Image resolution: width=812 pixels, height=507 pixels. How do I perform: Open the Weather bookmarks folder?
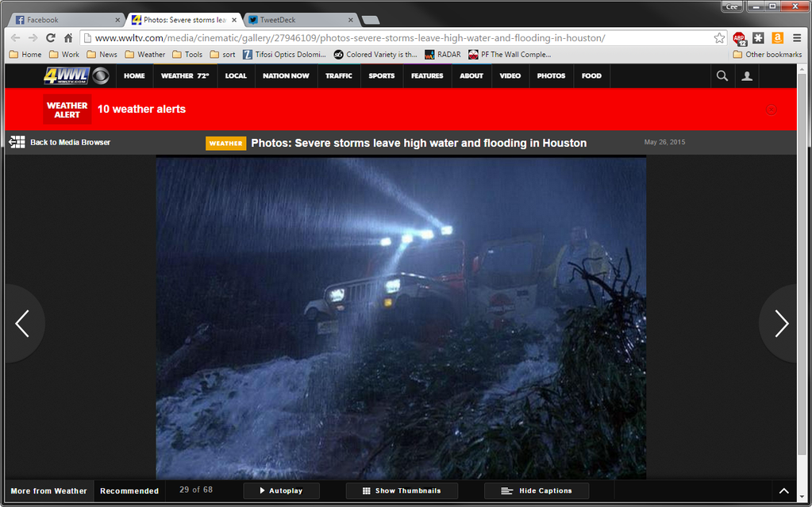point(145,55)
